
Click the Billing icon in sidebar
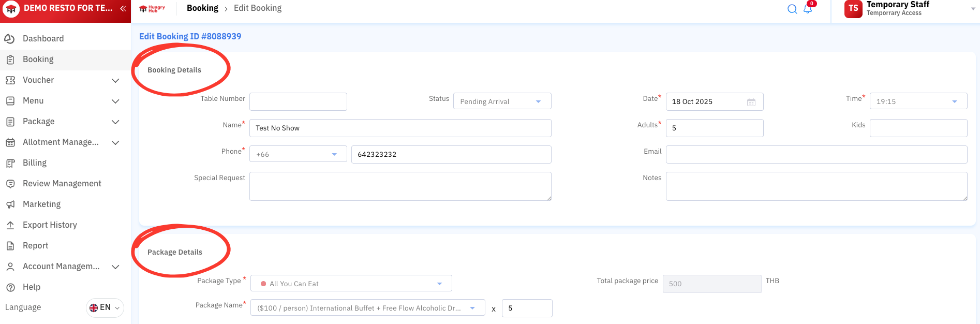(10, 163)
